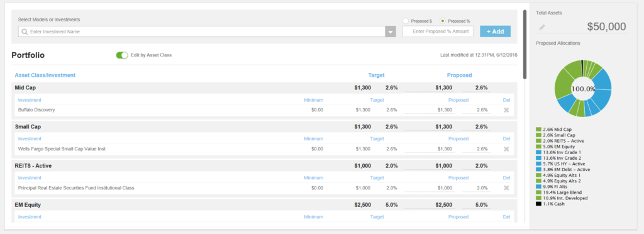Select the Proposed % radio button
Viewport: 644px width, 234px height.
(x=443, y=21)
